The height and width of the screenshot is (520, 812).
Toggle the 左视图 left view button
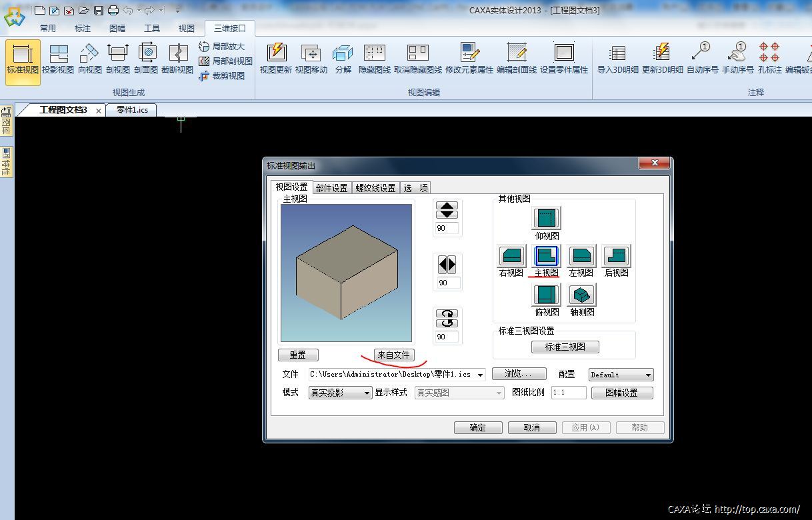581,255
